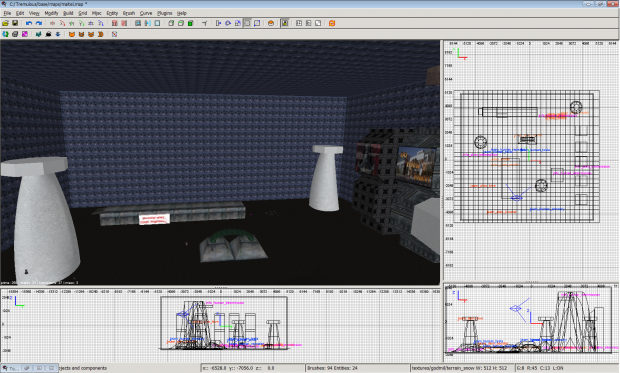Click the orange dome toolbar icon
Screen dimensions: 620x373
point(271,23)
